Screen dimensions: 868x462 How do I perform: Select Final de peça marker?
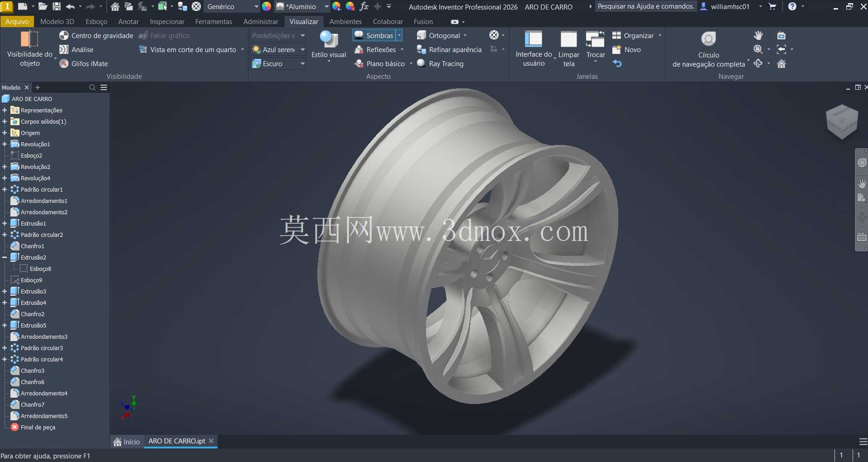(x=33, y=427)
